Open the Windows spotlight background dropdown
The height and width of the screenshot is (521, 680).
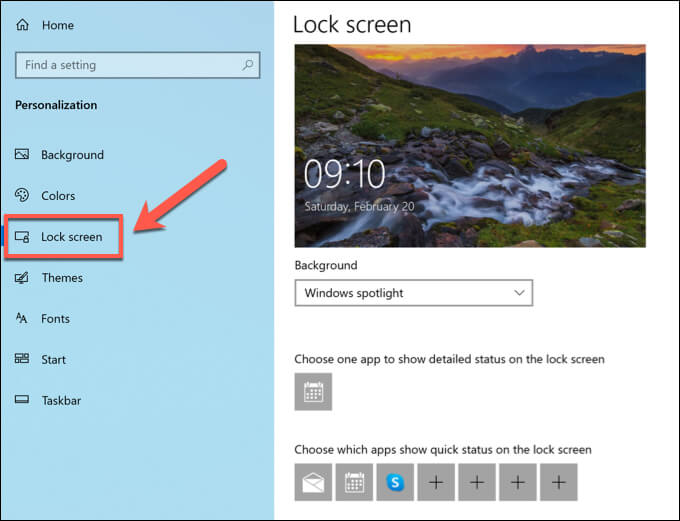tap(414, 293)
